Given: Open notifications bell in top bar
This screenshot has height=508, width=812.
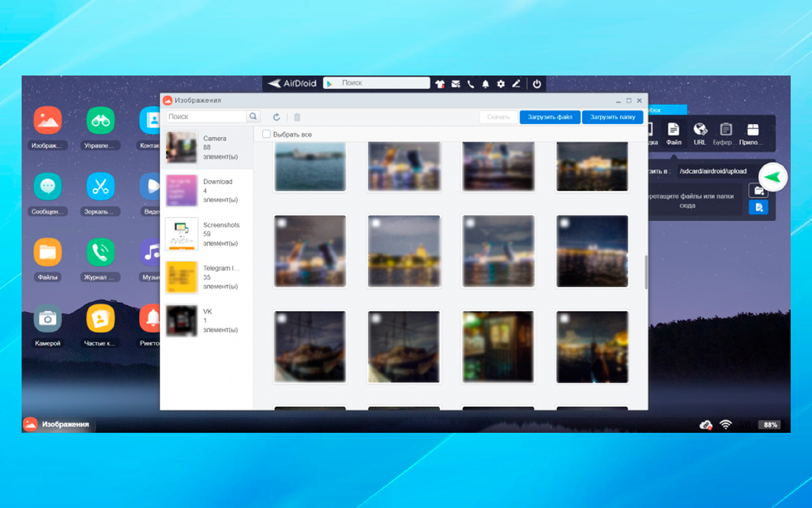Looking at the screenshot, I should [485, 83].
